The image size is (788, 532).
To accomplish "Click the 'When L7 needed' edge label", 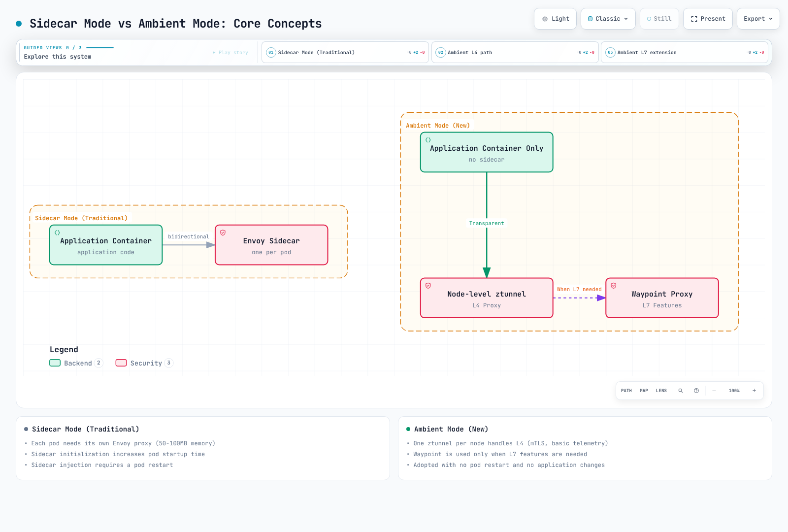I will click(x=579, y=290).
